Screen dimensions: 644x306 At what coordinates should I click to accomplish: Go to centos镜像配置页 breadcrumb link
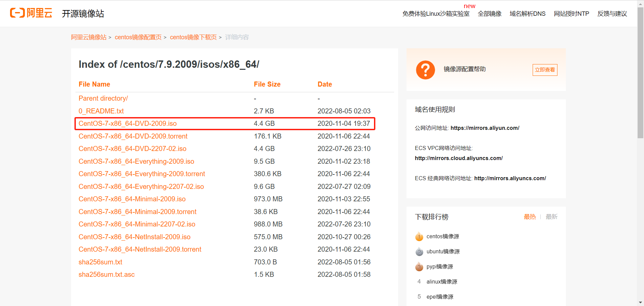point(138,37)
